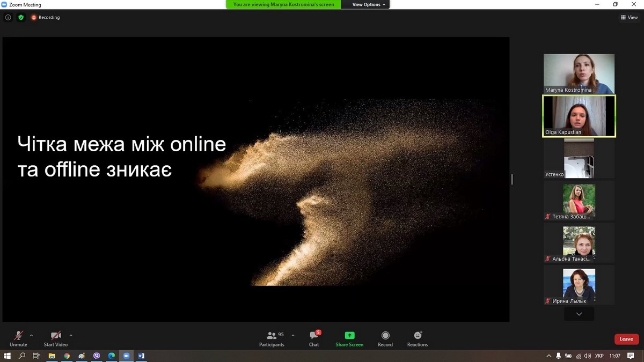Viewport: 644px width, 362px height.
Task: Expand video options arrow next to Start Video
Action: coord(71,335)
